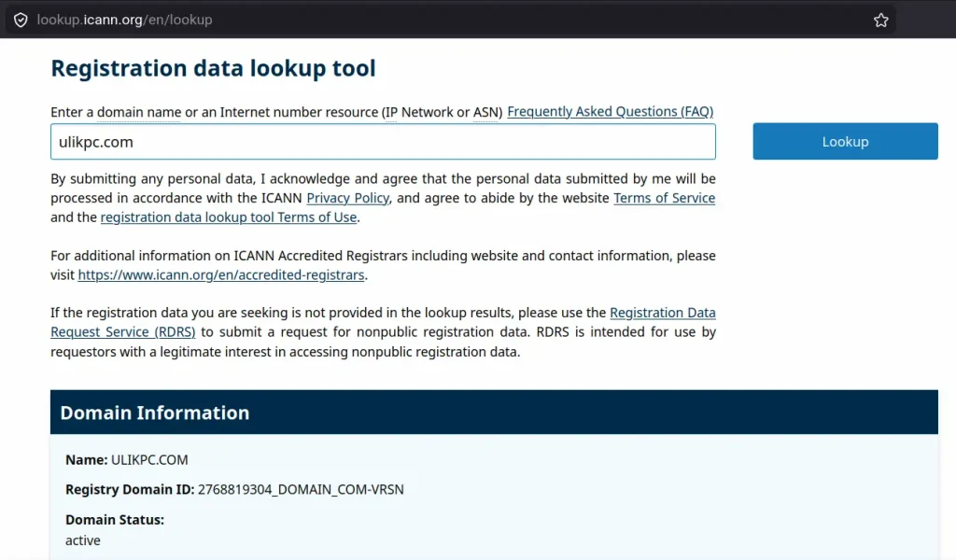Image resolution: width=956 pixels, height=560 pixels.
Task: Visit the icann.org accredited-registrars URL link
Action: (x=221, y=275)
